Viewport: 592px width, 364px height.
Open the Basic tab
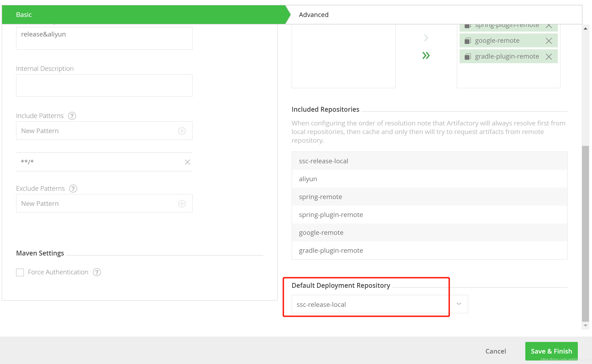click(x=24, y=15)
